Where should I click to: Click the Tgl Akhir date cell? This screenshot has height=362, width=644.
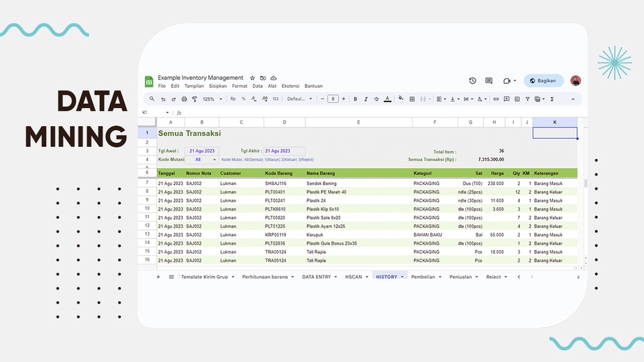284,151
